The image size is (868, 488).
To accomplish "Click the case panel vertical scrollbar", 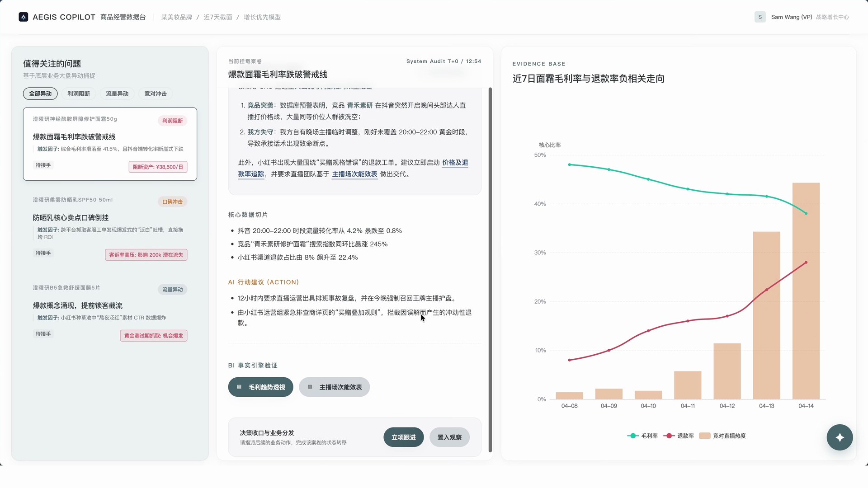I will pyautogui.click(x=490, y=269).
